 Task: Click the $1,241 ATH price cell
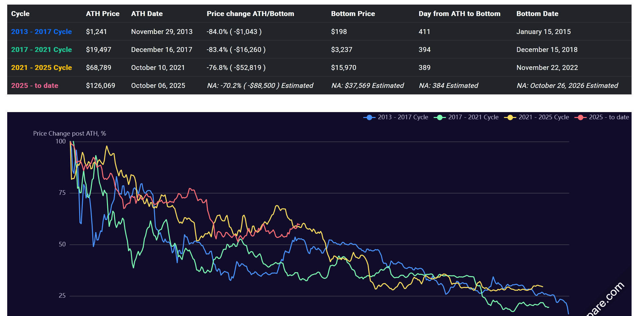tap(97, 32)
